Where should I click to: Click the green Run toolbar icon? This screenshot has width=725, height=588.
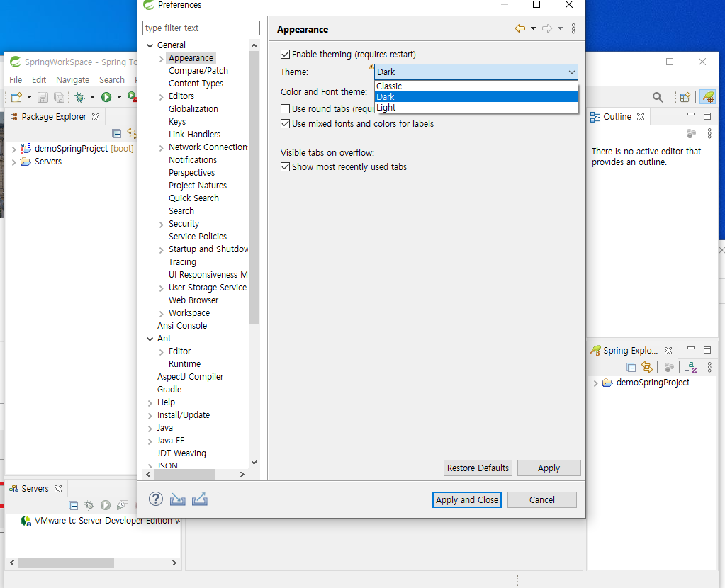pos(106,97)
